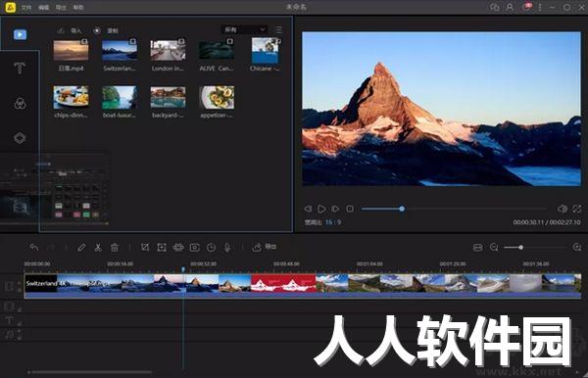The image size is (588, 378).
Task: Toggle fullscreen preview mode
Action: pos(577,209)
